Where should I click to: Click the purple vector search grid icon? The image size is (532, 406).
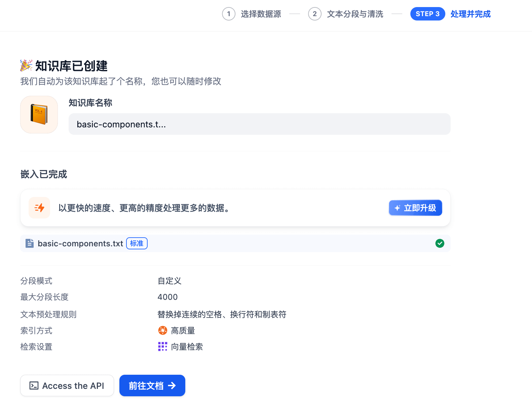162,347
